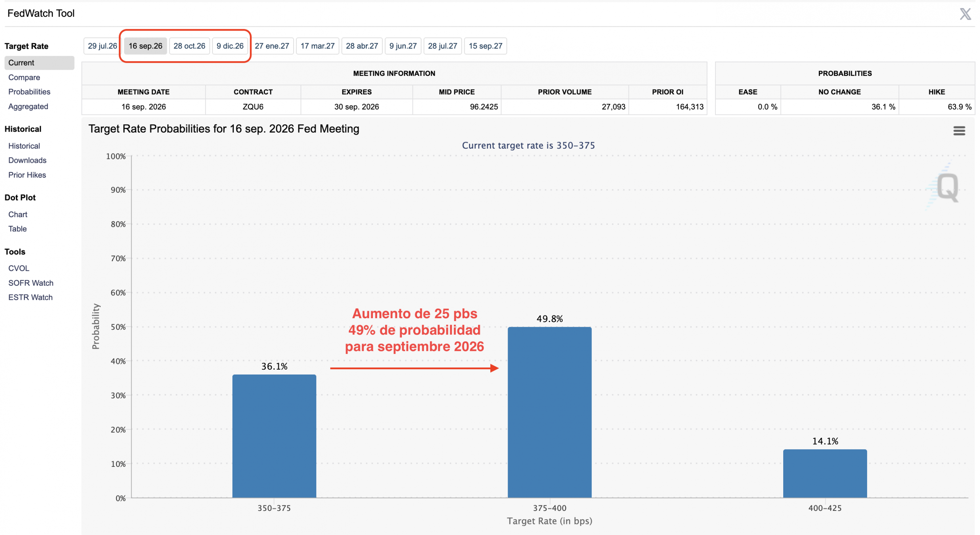The image size is (980, 535).
Task: Click the 400-425 bar showing 14.1%
Action: click(x=825, y=474)
